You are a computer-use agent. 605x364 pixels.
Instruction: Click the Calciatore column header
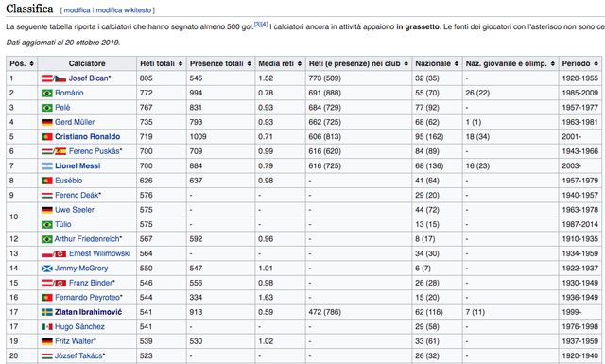coord(87,63)
